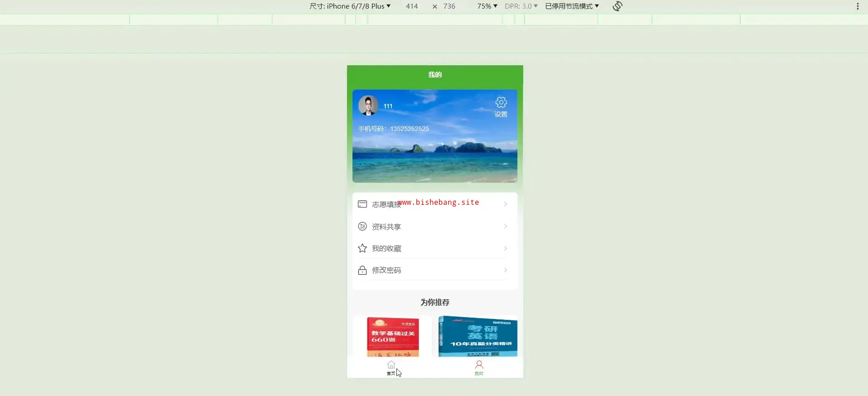Open 我的收藏 menu row
This screenshot has width=868, height=396.
pyautogui.click(x=434, y=248)
